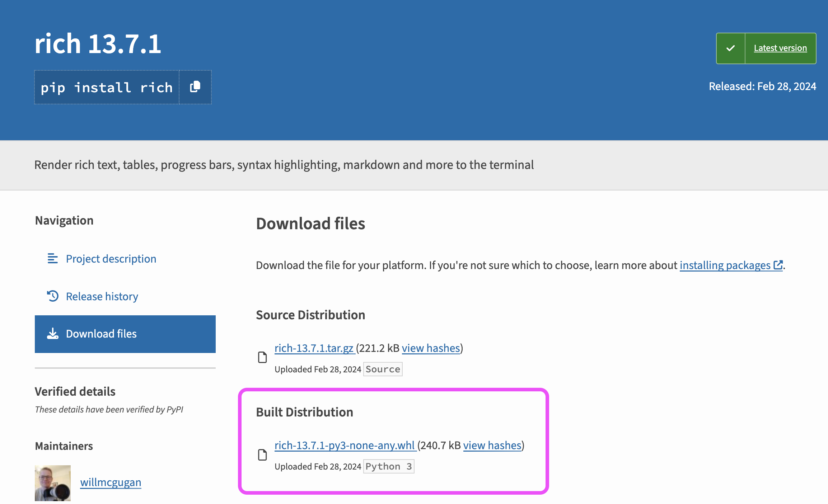This screenshot has width=828, height=504.
Task: Click the Project description list icon
Action: pyautogui.click(x=53, y=258)
